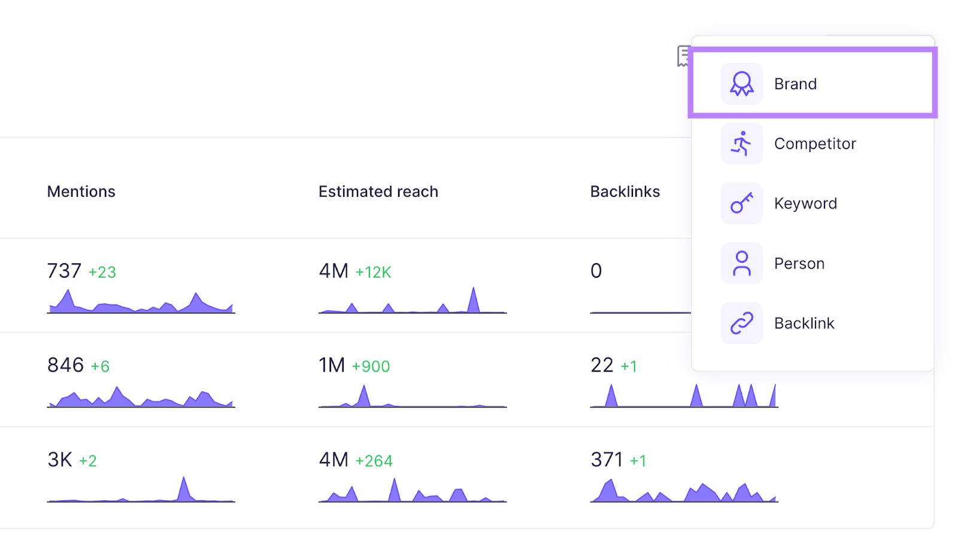Select the Brand badge icon in the menu

tap(741, 83)
